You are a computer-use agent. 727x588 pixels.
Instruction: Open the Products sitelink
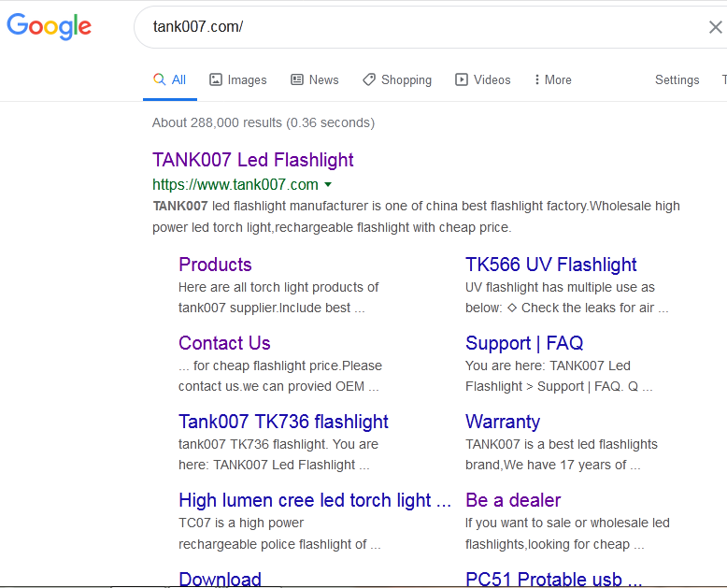[215, 265]
